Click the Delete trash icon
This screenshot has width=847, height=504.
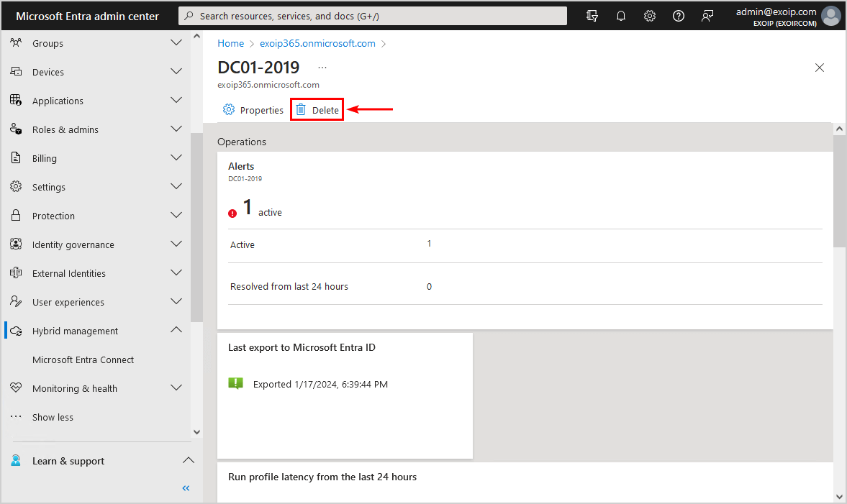pos(301,110)
